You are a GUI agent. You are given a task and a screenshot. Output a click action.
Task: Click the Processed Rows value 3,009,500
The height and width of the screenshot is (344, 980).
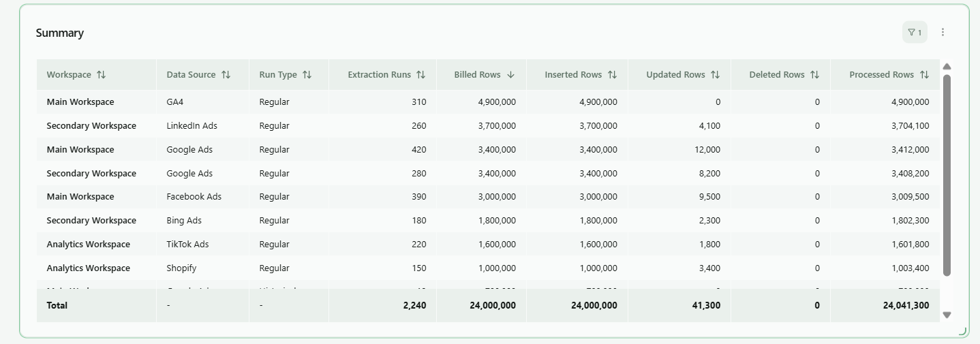[x=910, y=197]
